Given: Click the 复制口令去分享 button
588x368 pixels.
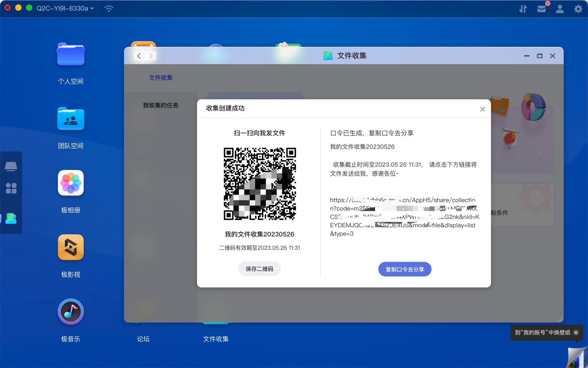Looking at the screenshot, I should pyautogui.click(x=405, y=269).
